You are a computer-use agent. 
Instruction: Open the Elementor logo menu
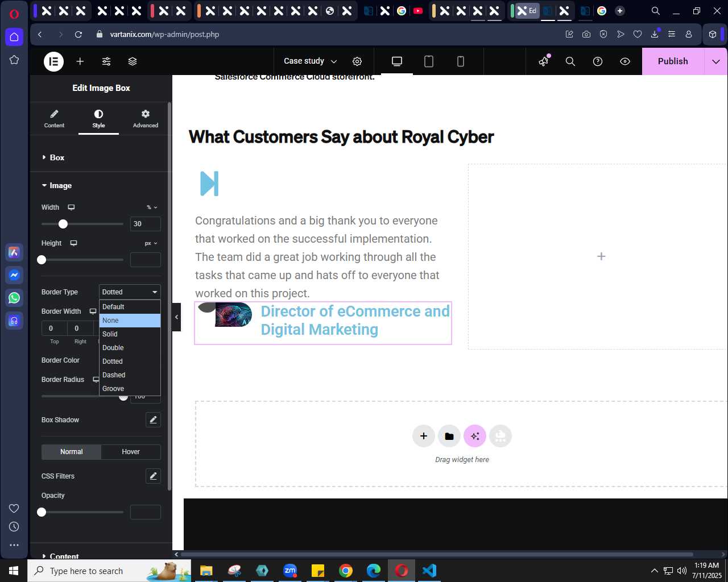pos(54,61)
